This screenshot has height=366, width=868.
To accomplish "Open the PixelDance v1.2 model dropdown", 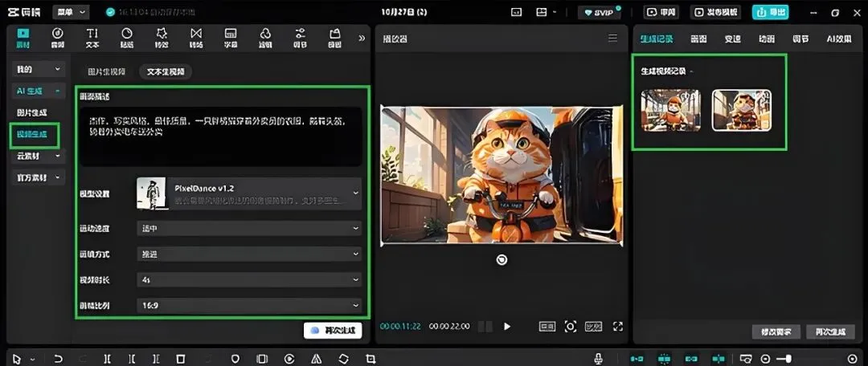I will point(248,193).
